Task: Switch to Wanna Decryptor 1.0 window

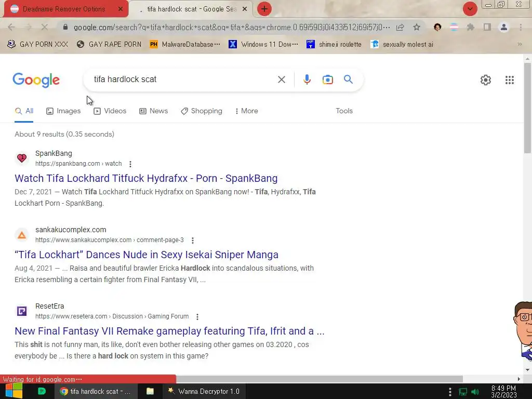Action: tap(204, 391)
